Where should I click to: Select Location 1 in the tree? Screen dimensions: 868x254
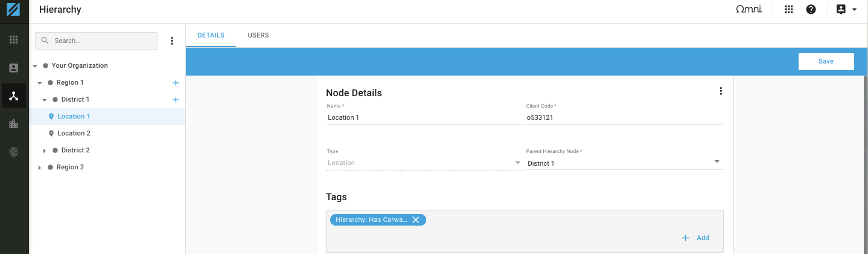pos(74,116)
